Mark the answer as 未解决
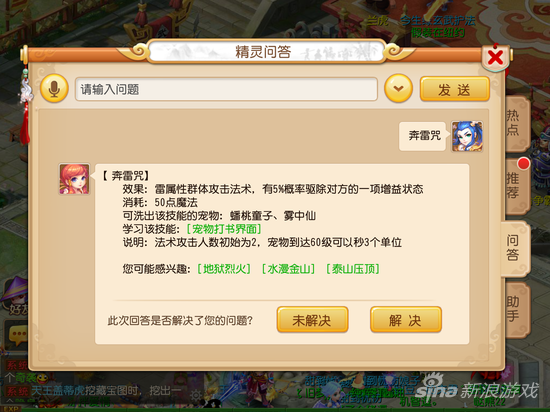This screenshot has height=412, width=550. 312,320
